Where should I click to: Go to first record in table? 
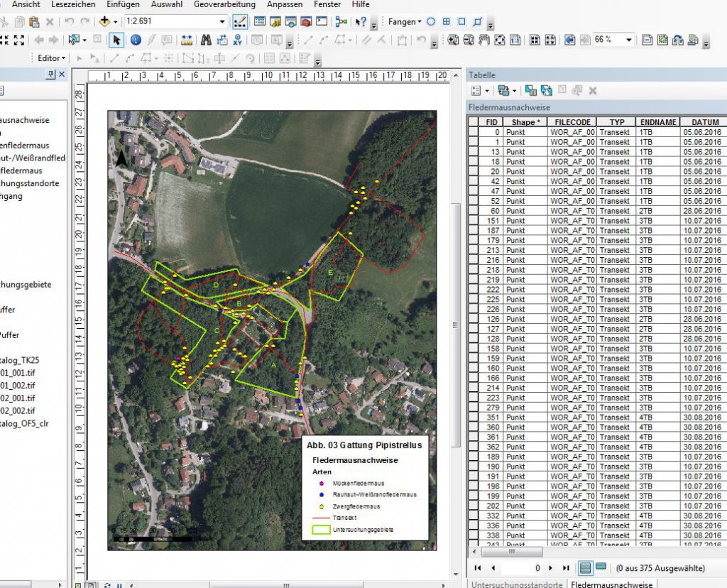[x=478, y=567]
